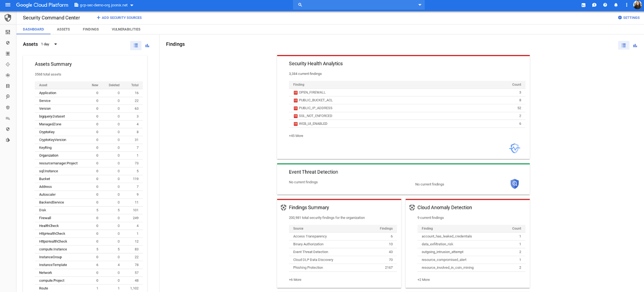
Task: Click the Security shield logo beside Security Command Center
Action: point(8,18)
